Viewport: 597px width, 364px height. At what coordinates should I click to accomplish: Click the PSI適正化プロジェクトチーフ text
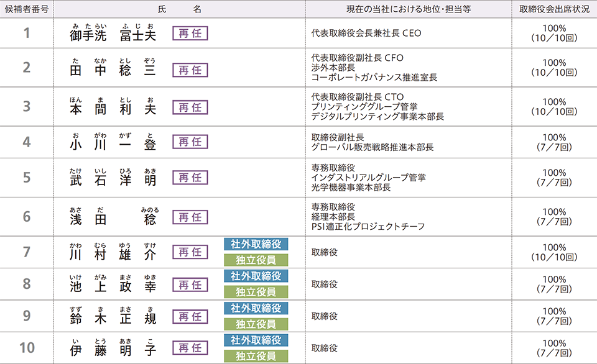point(368,227)
